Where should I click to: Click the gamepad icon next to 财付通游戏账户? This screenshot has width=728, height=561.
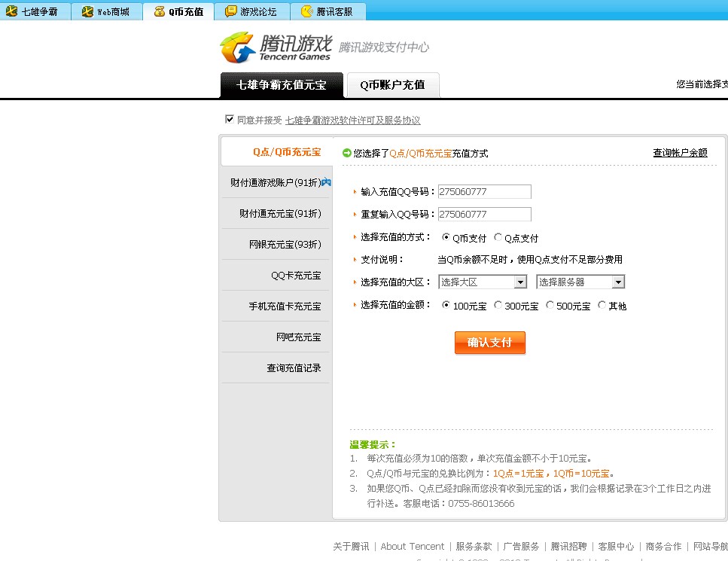(327, 182)
